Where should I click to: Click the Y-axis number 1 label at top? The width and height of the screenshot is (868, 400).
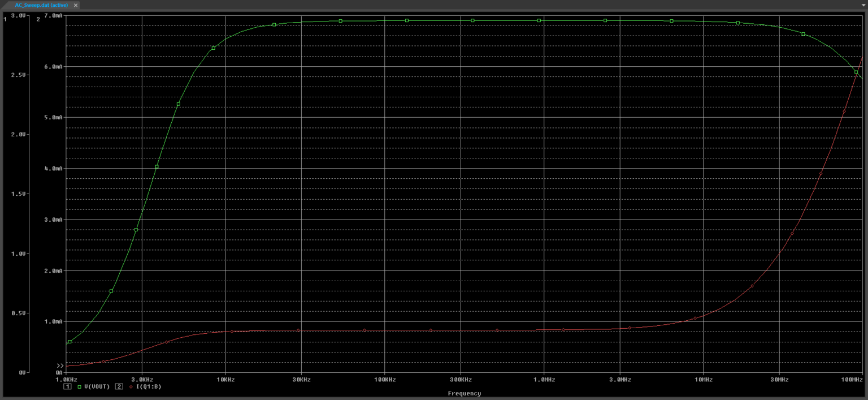click(x=5, y=18)
